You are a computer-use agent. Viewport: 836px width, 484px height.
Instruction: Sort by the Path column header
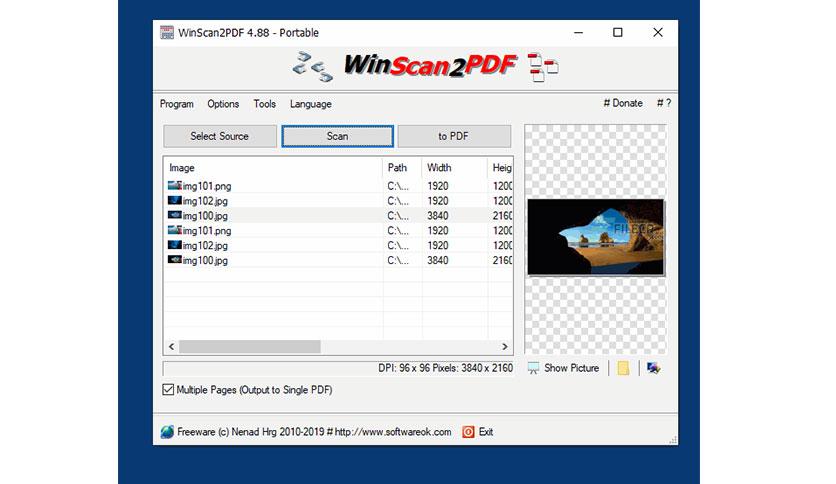tap(402, 167)
